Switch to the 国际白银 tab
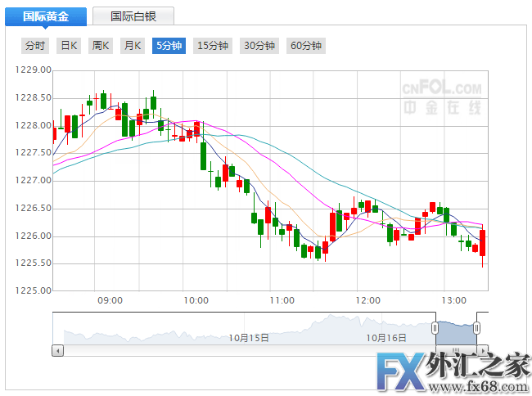The image size is (532, 396). pos(133,16)
